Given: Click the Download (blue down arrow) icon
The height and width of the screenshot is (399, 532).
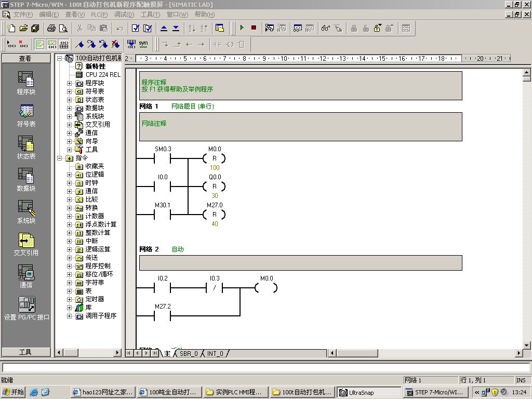Looking at the screenshot, I should (x=176, y=28).
